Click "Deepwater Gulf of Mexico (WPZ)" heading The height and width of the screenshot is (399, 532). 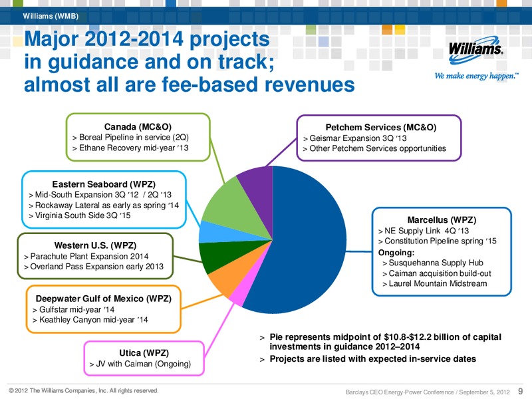pyautogui.click(x=104, y=299)
